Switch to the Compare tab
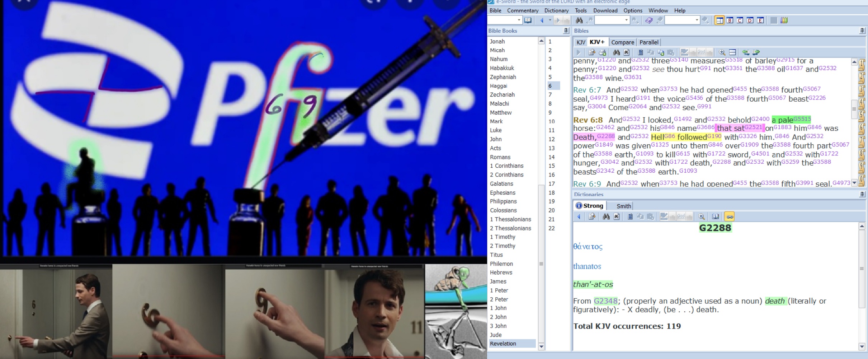 (x=623, y=42)
